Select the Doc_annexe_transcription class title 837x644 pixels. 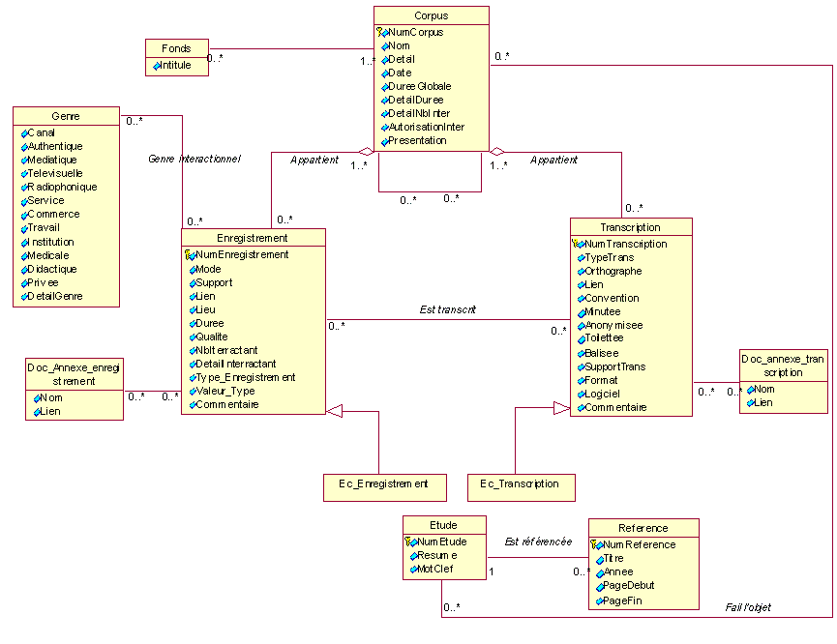coord(783,366)
